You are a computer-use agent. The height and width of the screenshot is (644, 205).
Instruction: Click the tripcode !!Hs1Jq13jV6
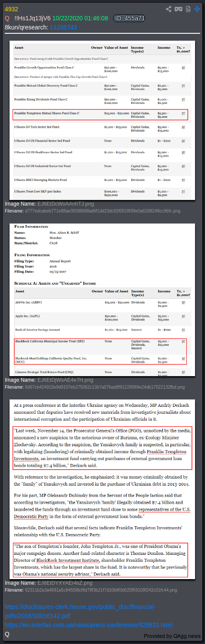click(x=33, y=18)
